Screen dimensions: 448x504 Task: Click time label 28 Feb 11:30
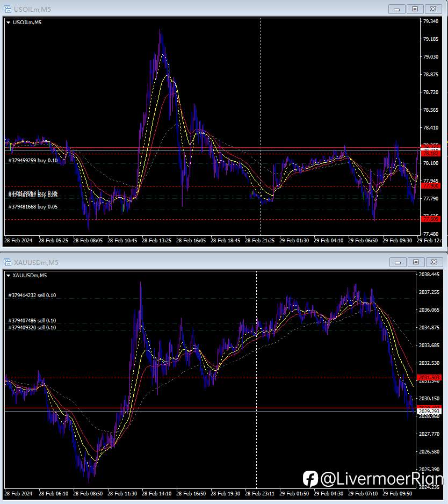click(x=122, y=493)
